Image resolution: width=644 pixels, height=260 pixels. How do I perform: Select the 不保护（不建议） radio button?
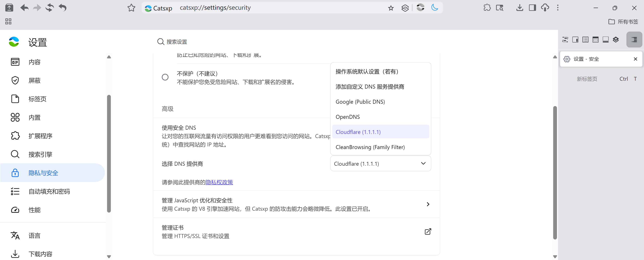165,77
